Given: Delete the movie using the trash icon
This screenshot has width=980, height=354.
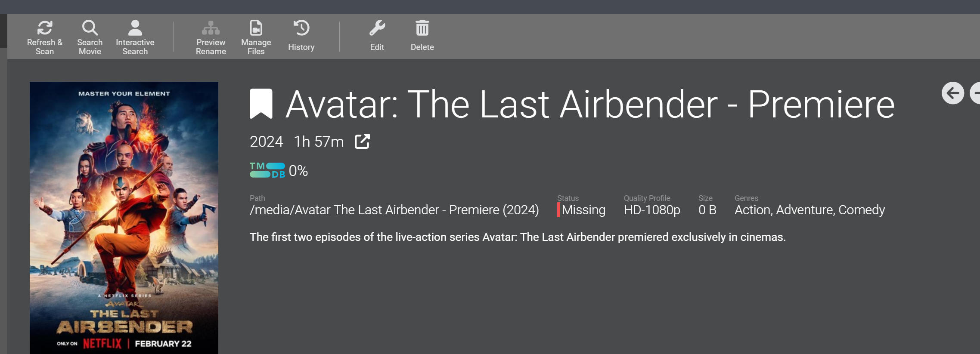Looking at the screenshot, I should [x=422, y=28].
